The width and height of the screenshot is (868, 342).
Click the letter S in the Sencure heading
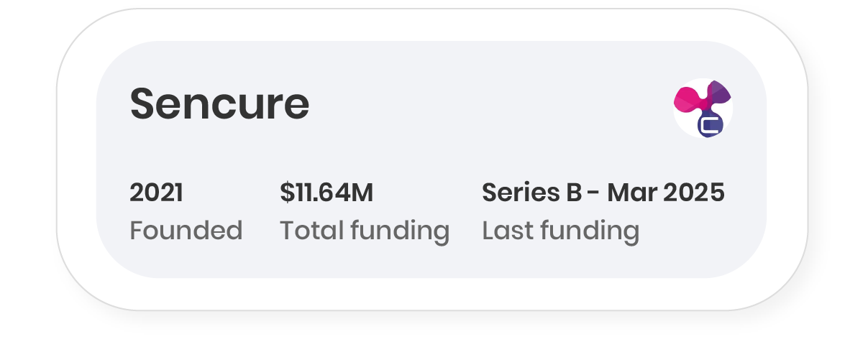(x=143, y=104)
